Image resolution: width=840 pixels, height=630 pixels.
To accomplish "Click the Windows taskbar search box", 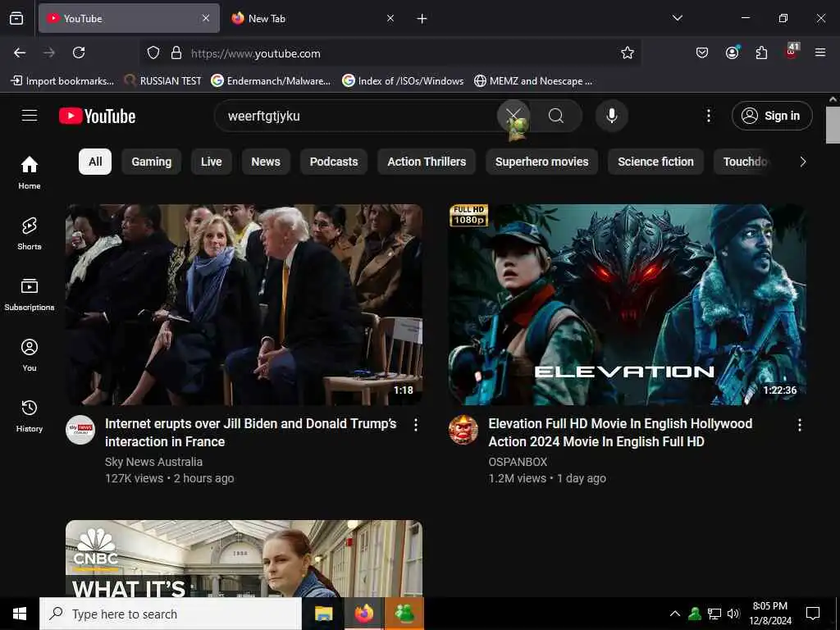I will (x=171, y=614).
